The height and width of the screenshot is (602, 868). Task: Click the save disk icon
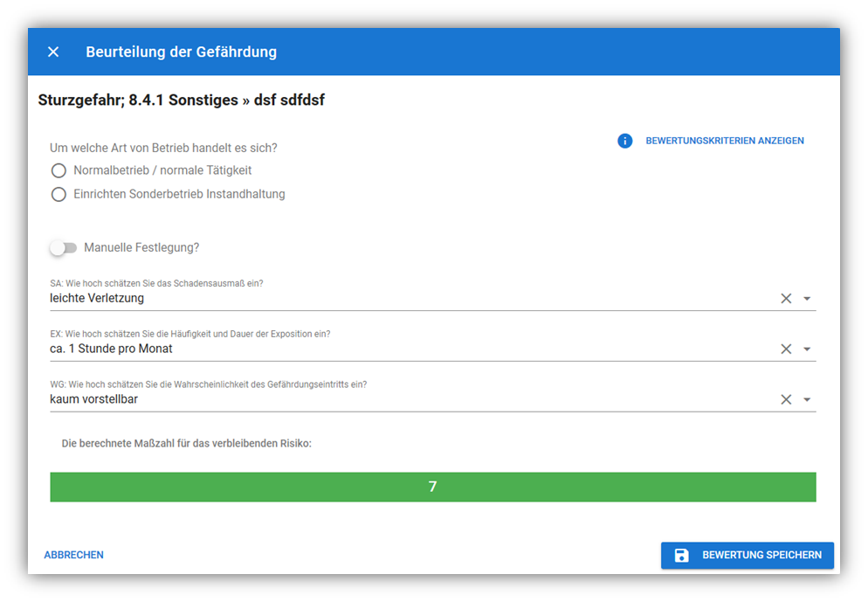click(681, 555)
